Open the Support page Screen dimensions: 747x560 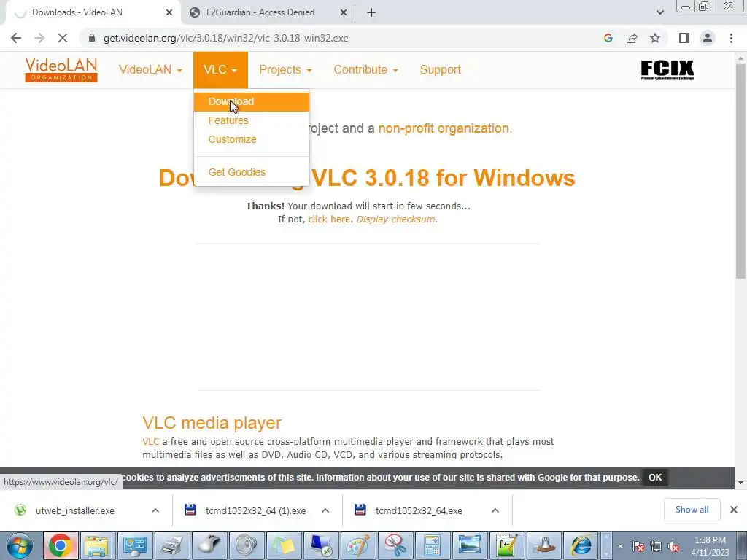[440, 69]
